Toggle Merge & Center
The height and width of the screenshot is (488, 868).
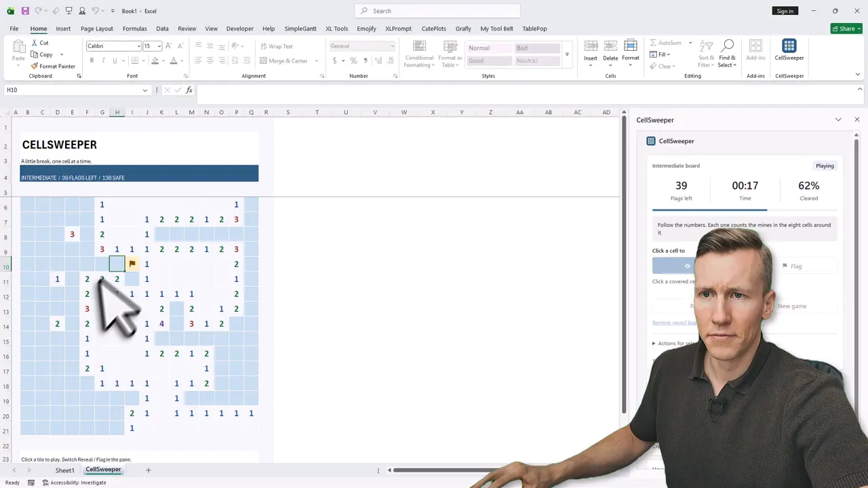click(284, 60)
